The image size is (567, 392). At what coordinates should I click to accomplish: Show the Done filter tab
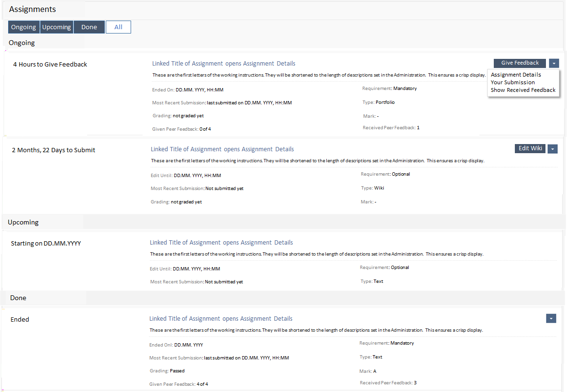tap(89, 27)
